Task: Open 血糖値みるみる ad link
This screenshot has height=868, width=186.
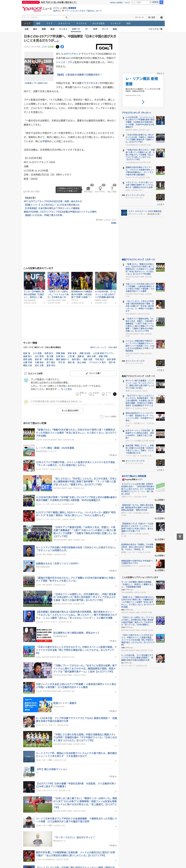Action: point(57,563)
